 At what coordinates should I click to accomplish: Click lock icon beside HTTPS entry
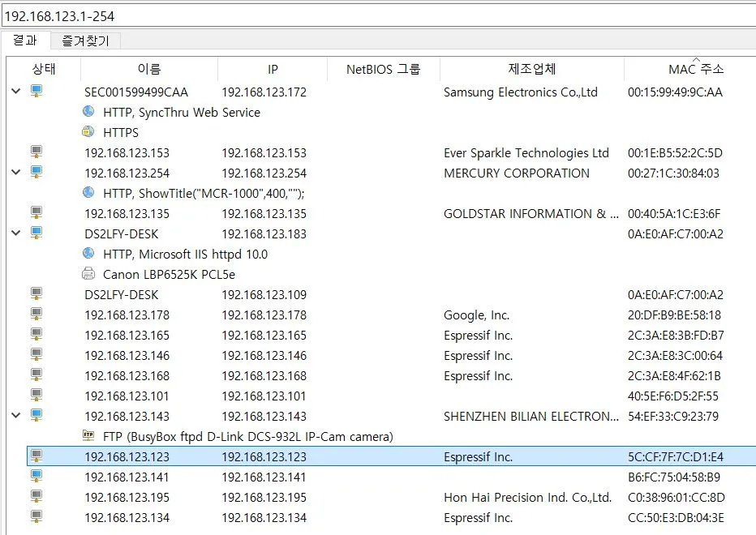pyautogui.click(x=88, y=131)
